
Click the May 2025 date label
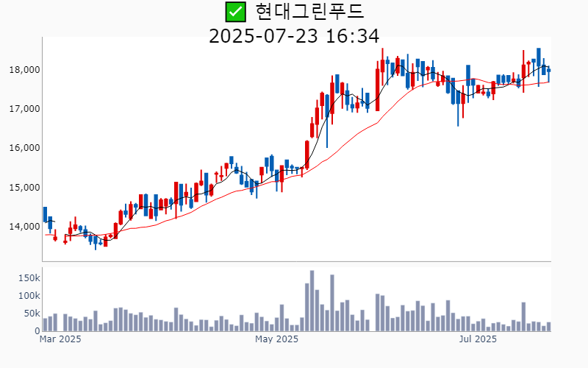click(x=277, y=339)
